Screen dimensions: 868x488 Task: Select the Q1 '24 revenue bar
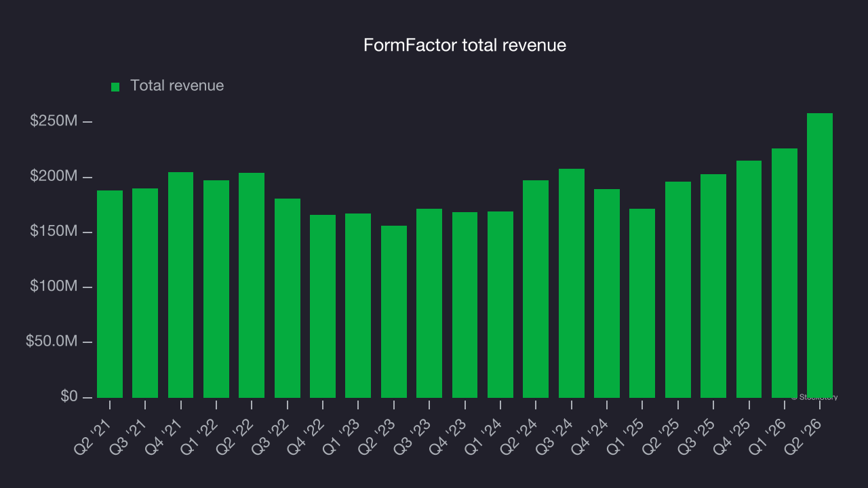(500, 304)
